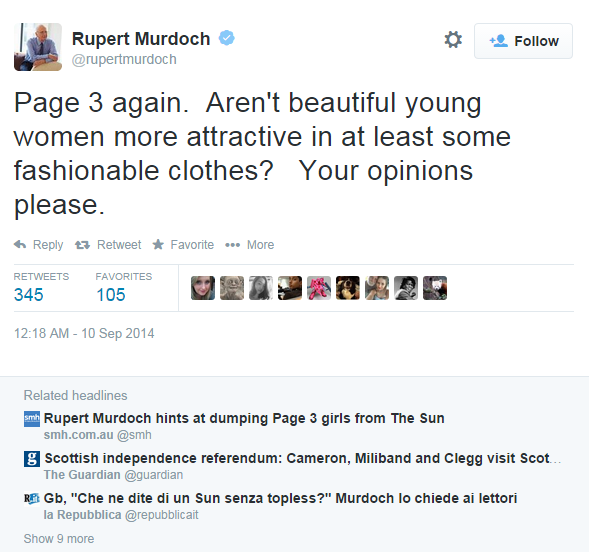The height and width of the screenshot is (552, 589).
Task: Click la Repubblica source icon
Action: coord(32,499)
